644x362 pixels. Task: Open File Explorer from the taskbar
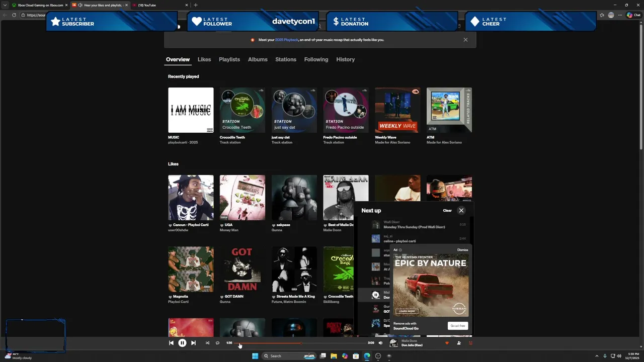[x=334, y=356]
